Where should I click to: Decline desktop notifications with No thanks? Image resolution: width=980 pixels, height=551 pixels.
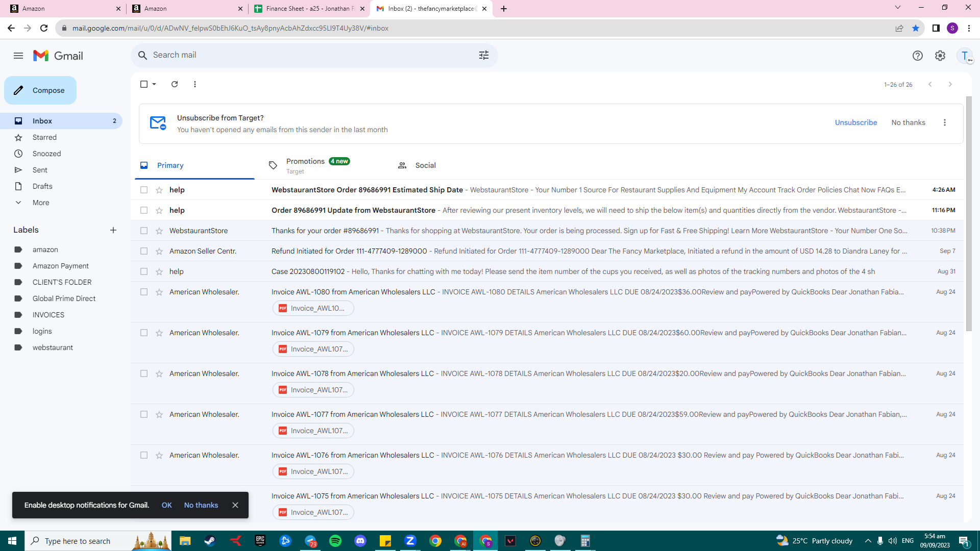click(x=201, y=505)
